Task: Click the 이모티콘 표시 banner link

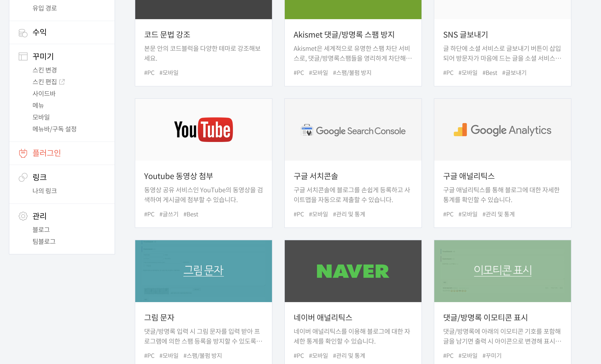Action: pyautogui.click(x=502, y=270)
